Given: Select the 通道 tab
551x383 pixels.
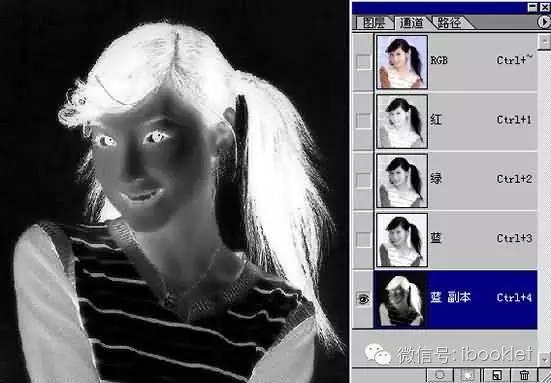Looking at the screenshot, I should [x=412, y=23].
